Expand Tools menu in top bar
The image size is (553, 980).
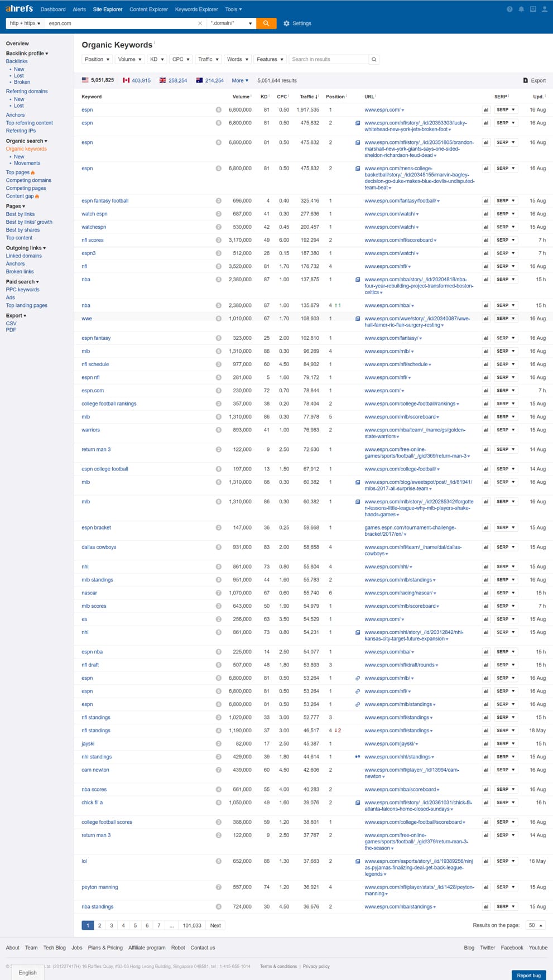(x=233, y=9)
